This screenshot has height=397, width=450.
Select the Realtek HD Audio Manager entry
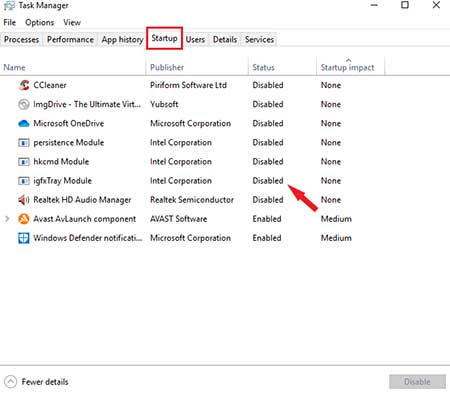click(x=82, y=200)
